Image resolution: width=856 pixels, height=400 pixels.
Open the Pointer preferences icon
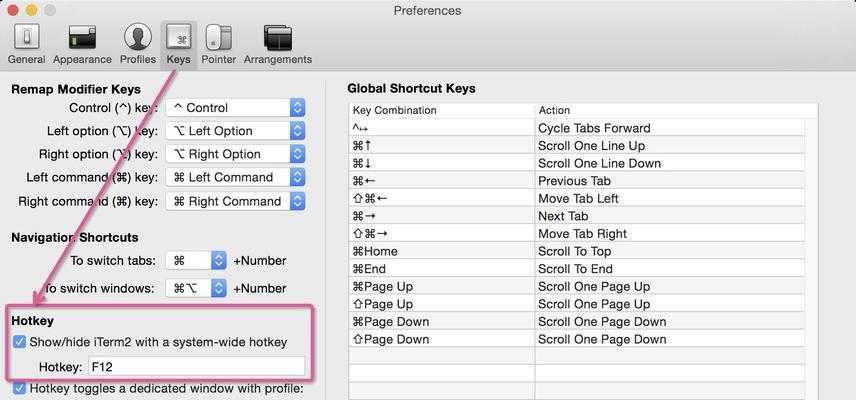click(218, 45)
